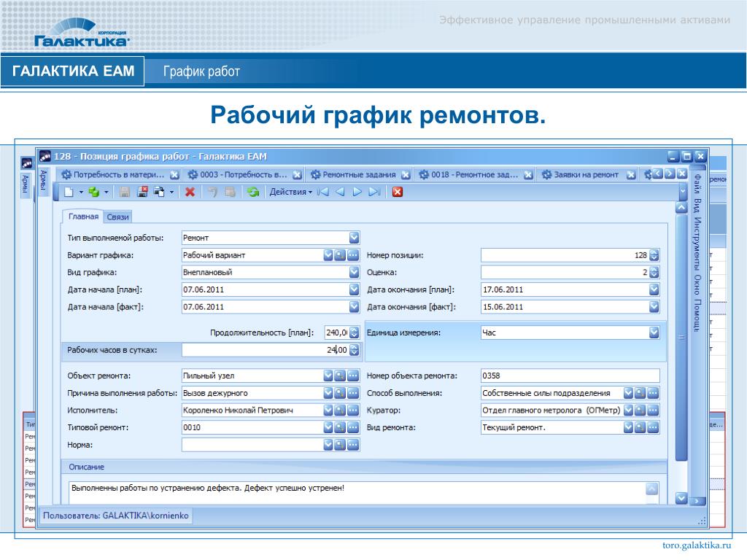Image resolution: width=747 pixels, height=560 pixels.
Task: Jump to the last record
Action: (374, 192)
